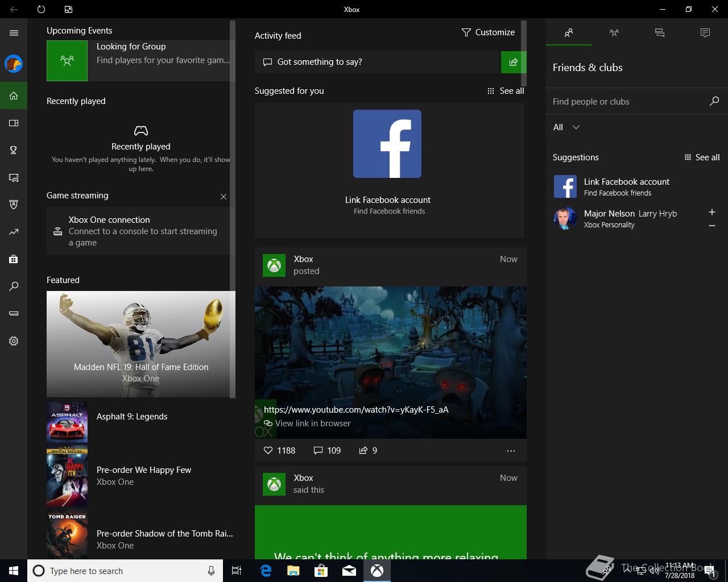Open File Explorer from the taskbar
The height and width of the screenshot is (582, 728).
293,571
